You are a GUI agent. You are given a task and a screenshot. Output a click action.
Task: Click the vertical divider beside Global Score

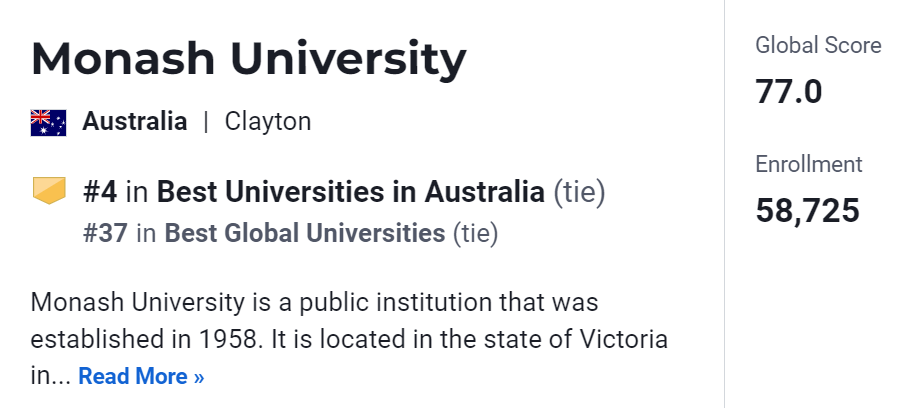[x=724, y=200]
